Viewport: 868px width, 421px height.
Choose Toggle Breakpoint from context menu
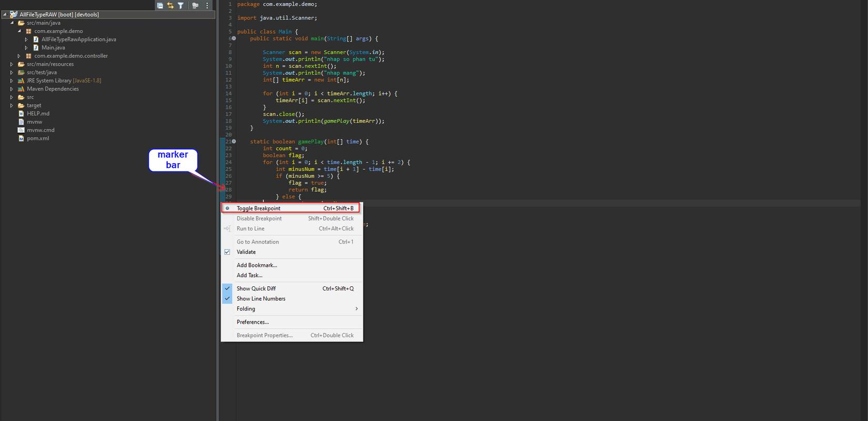pyautogui.click(x=258, y=208)
